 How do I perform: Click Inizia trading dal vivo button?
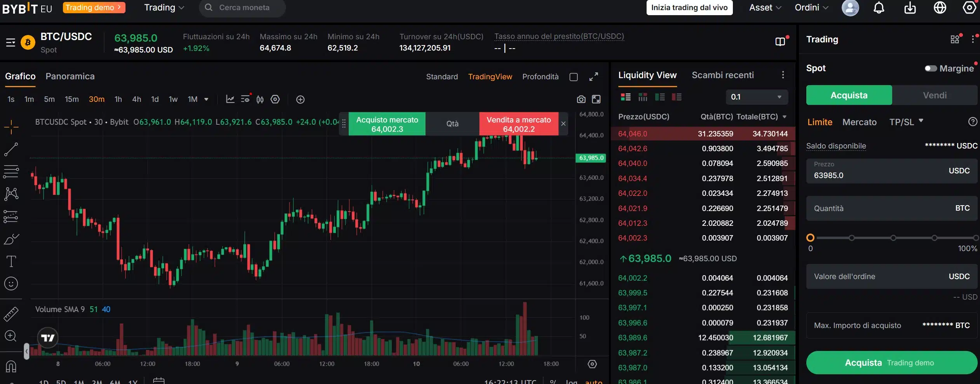689,8
